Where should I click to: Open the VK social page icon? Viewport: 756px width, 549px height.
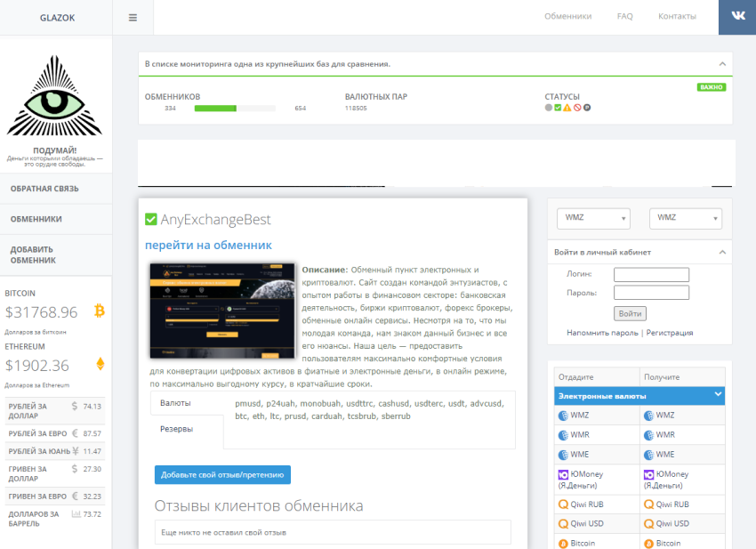point(737,16)
